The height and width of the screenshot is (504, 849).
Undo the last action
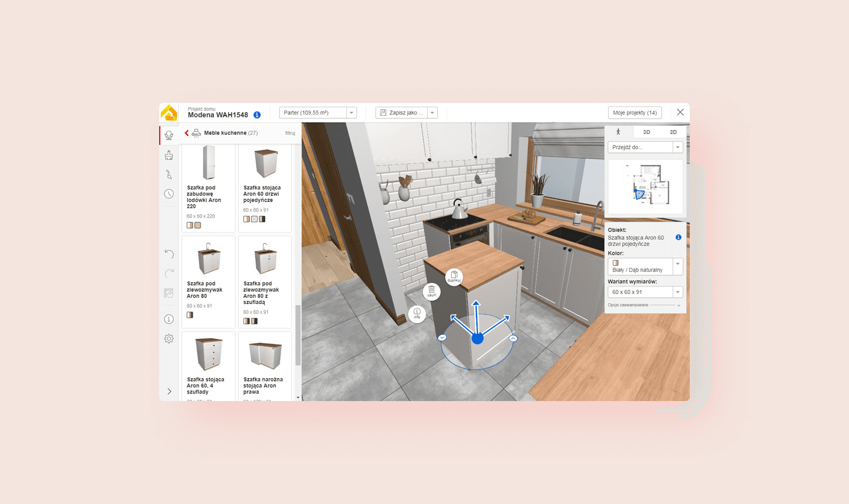(169, 254)
